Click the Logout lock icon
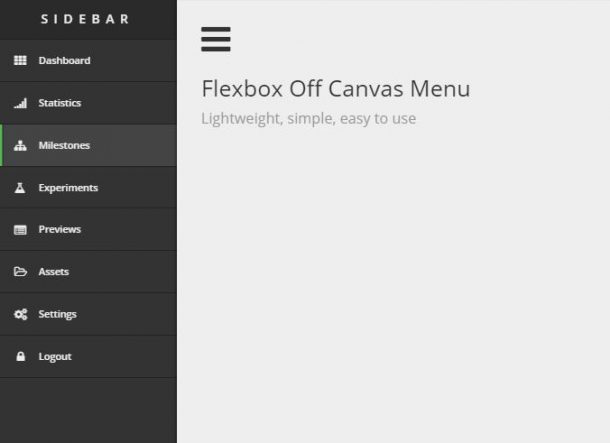The height and width of the screenshot is (443, 610). coord(21,356)
